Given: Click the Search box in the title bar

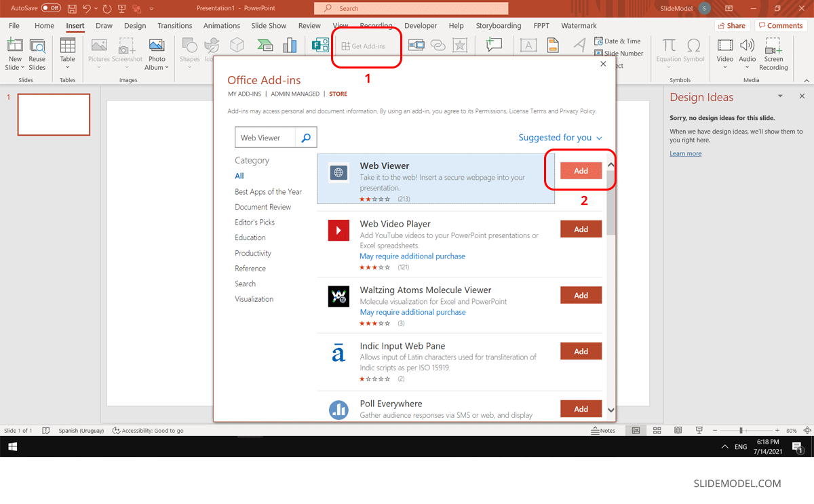Looking at the screenshot, I should pyautogui.click(x=411, y=8).
